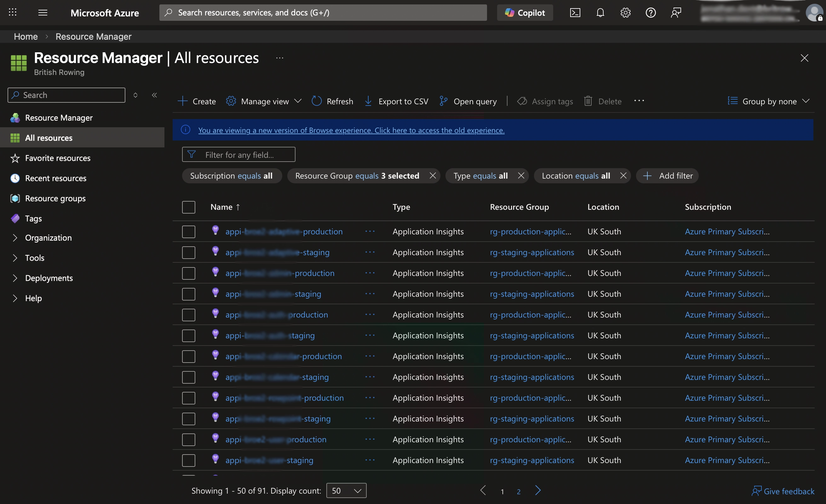This screenshot has height=504, width=826.
Task: Click the Refresh icon above the resource list
Action: pos(316,101)
